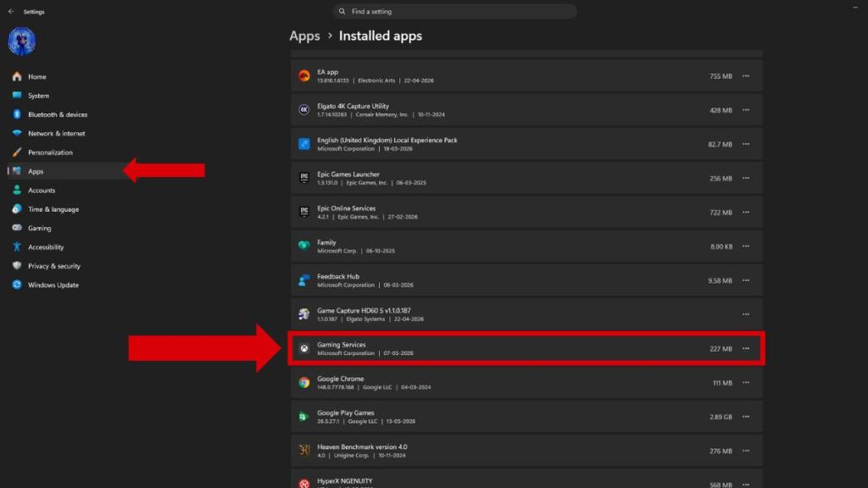Screen dimensions: 868x488
Task: Open more options for EA app
Action: click(746, 75)
